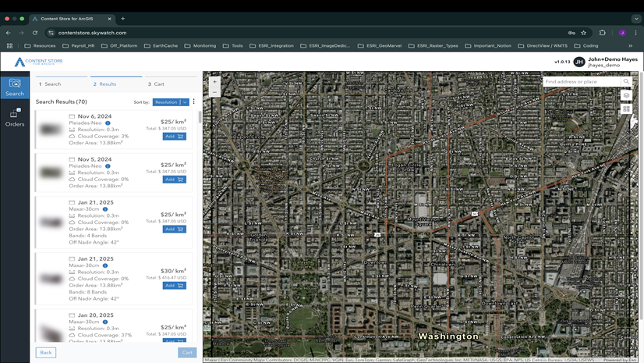
Task: Open the Tools bookmark folder
Action: 233,45
